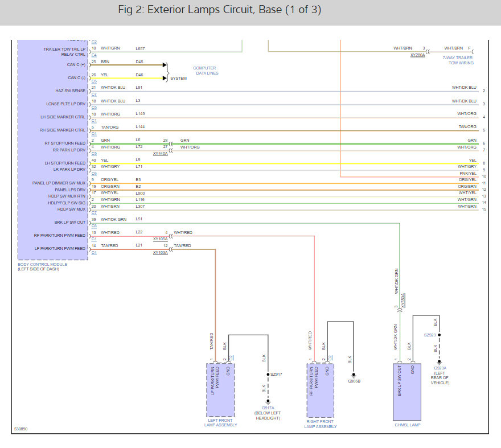
Task: Open the G923A ground link
Action: click(440, 368)
